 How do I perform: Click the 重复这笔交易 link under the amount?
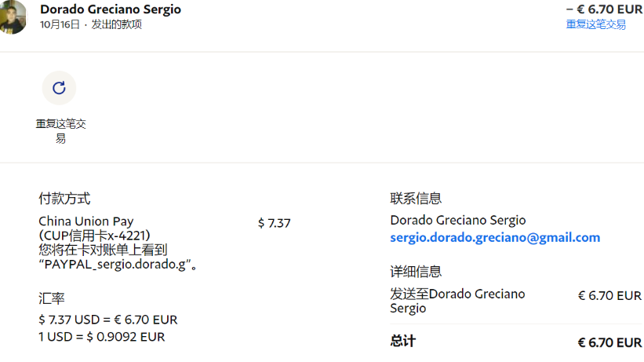(595, 24)
